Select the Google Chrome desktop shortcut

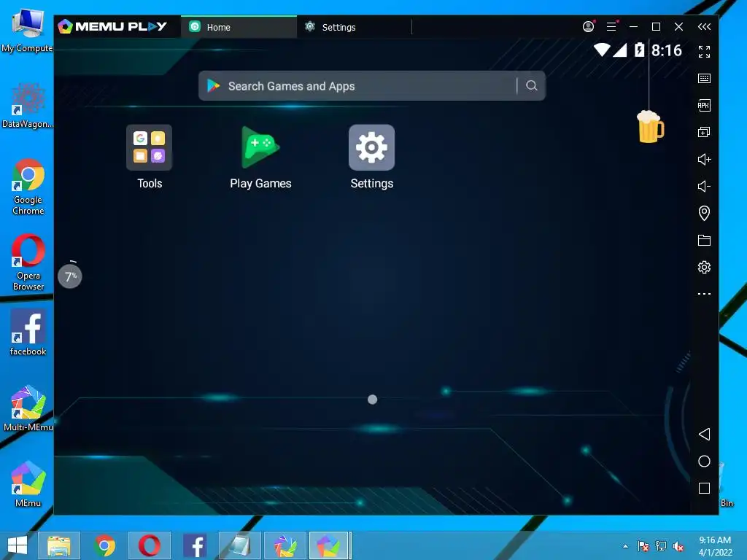[28, 187]
